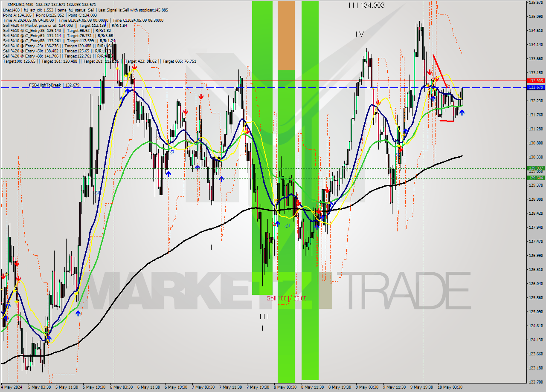Select the 135.090 price axis value

coord(536,17)
